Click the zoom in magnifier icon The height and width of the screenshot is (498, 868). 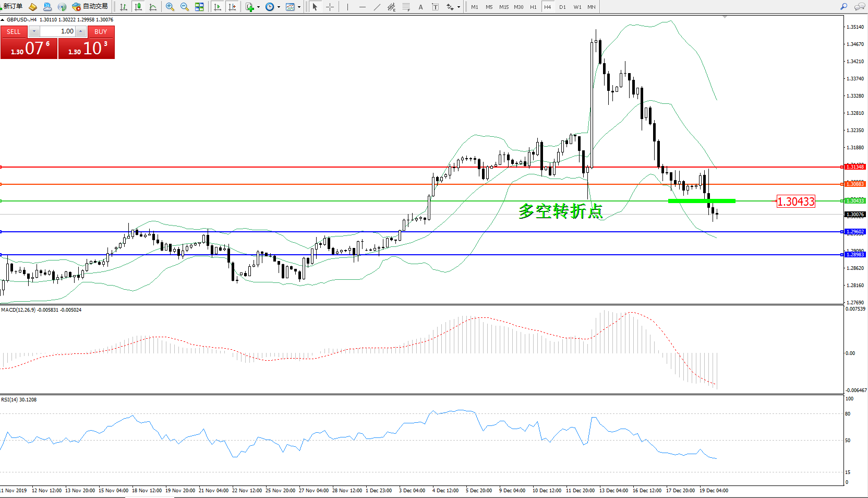[170, 7]
